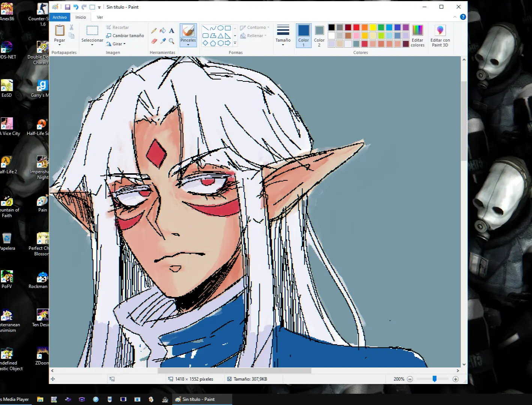Click Cambiar tamaño resize button

click(125, 36)
